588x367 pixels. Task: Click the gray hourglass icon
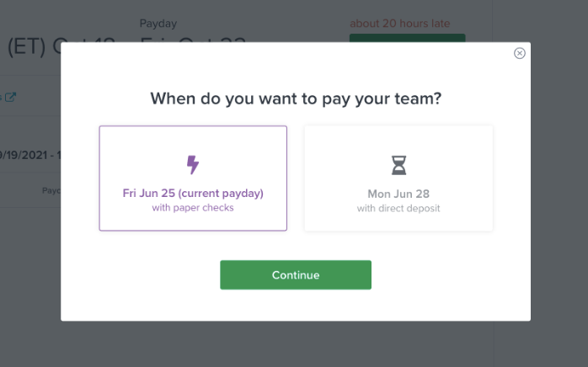click(398, 165)
